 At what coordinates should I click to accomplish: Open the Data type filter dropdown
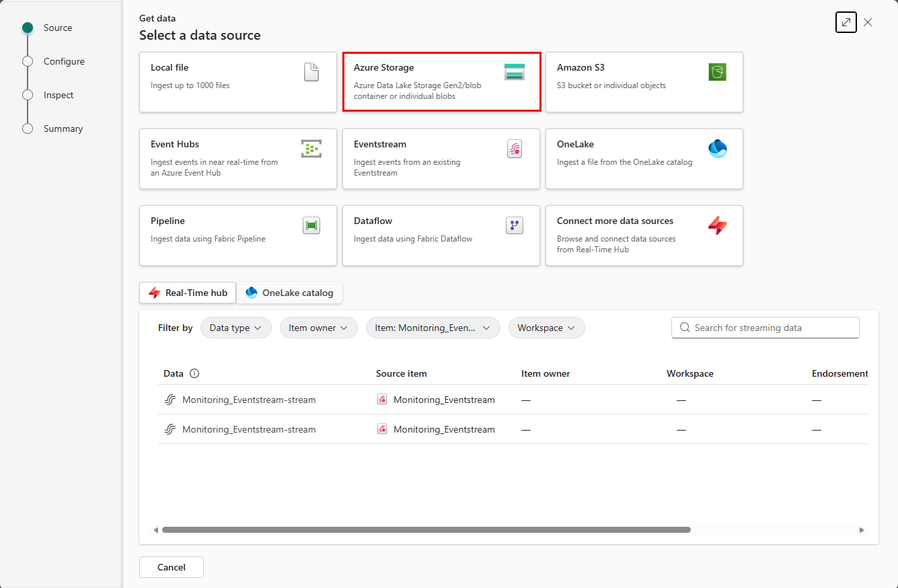coord(235,328)
